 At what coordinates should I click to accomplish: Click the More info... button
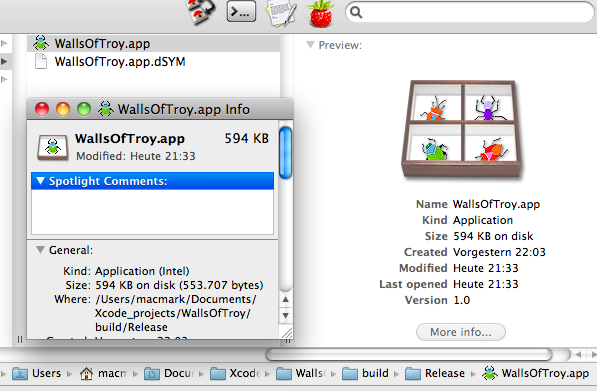[x=461, y=332]
